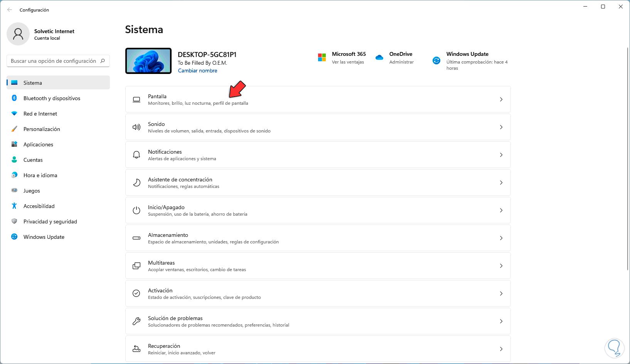The height and width of the screenshot is (364, 630).
Task: Open Almacenamiento via its chevron
Action: point(501,238)
